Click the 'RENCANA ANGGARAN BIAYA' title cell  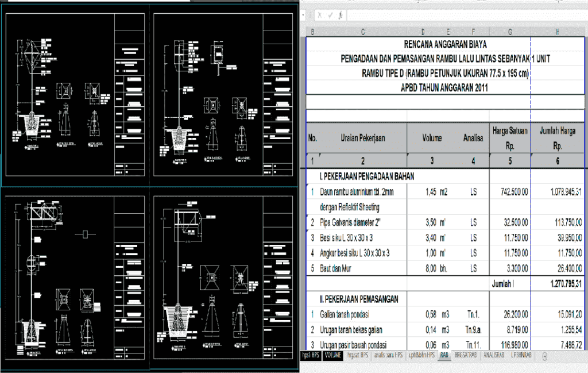coord(445,44)
